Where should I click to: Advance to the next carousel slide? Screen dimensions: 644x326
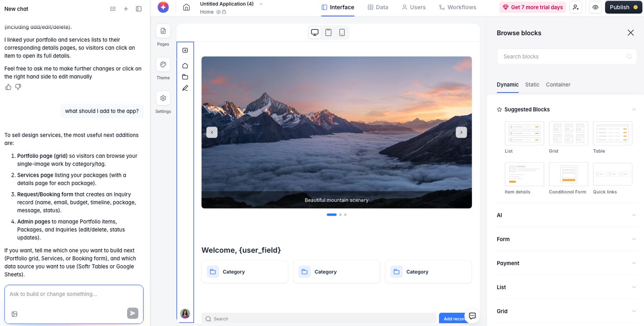pos(461,132)
